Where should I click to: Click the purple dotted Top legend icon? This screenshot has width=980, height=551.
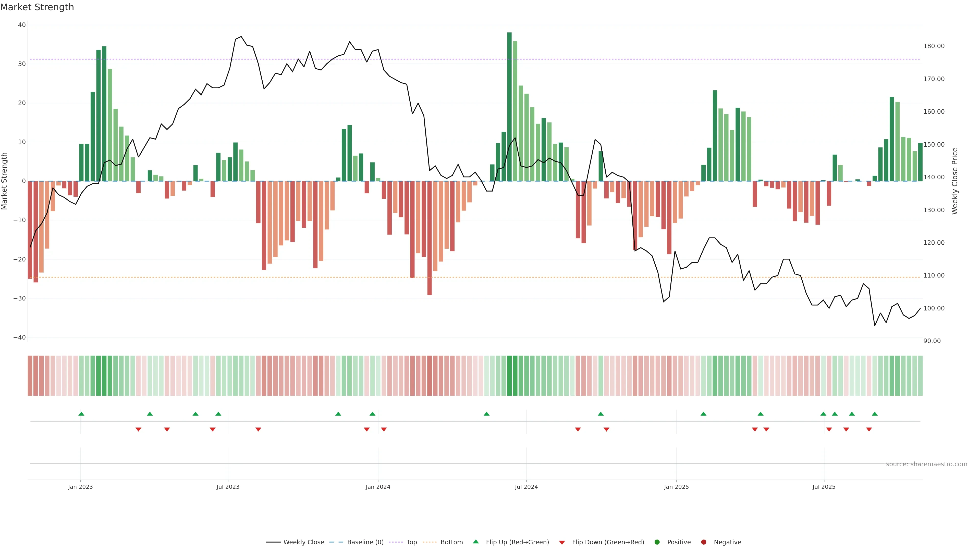tap(396, 542)
